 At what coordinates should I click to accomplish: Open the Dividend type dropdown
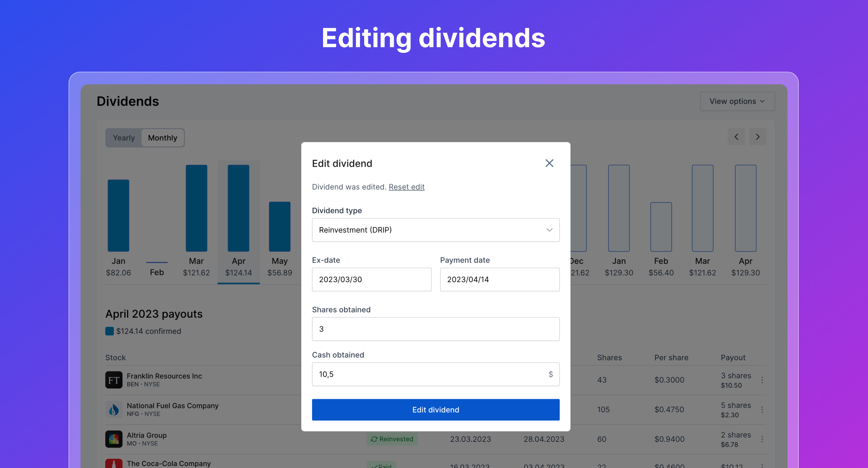click(435, 230)
